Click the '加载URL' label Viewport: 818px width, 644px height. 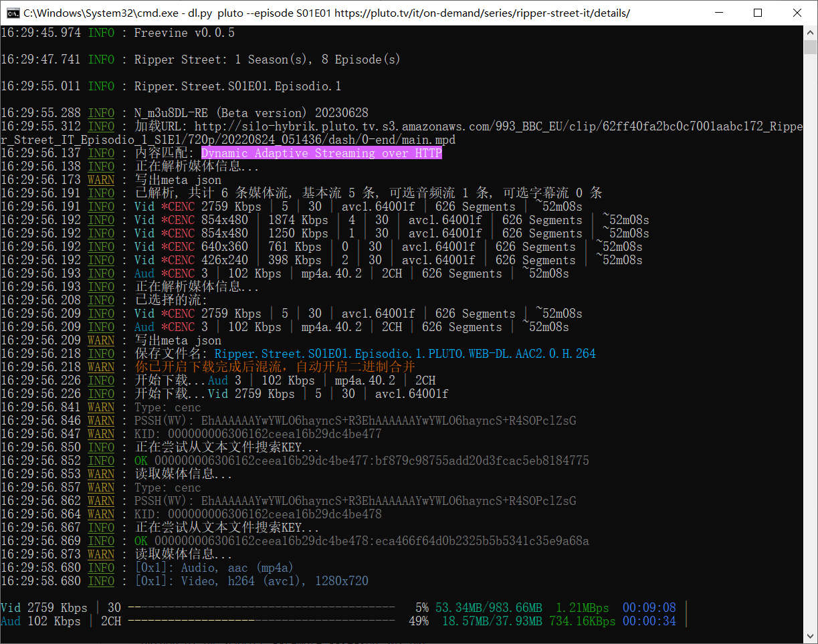pos(161,126)
